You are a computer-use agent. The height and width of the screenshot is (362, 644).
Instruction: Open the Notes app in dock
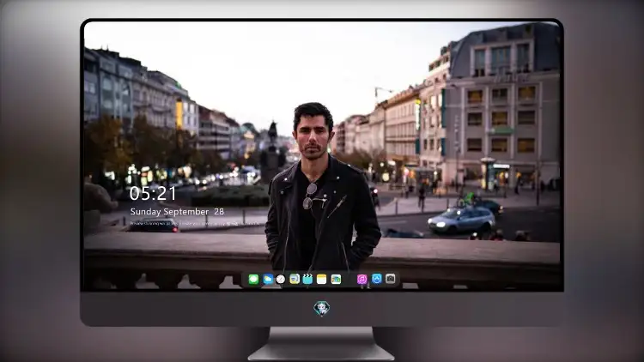[x=322, y=280]
